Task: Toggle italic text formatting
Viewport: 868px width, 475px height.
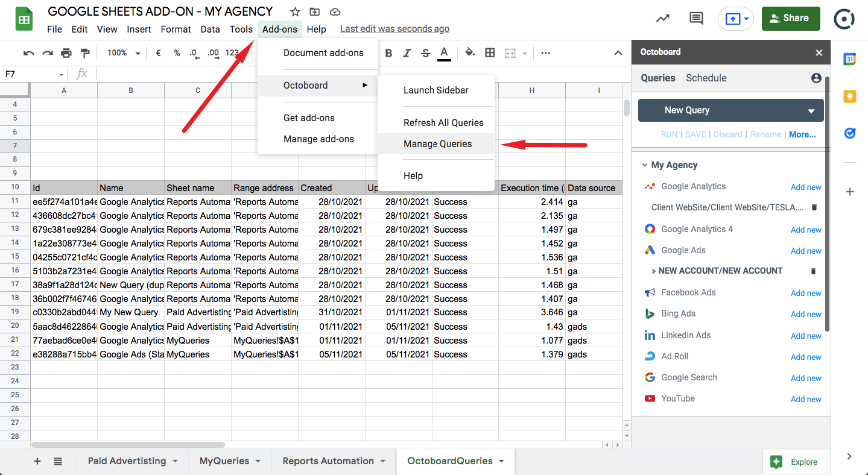Action: [x=407, y=53]
